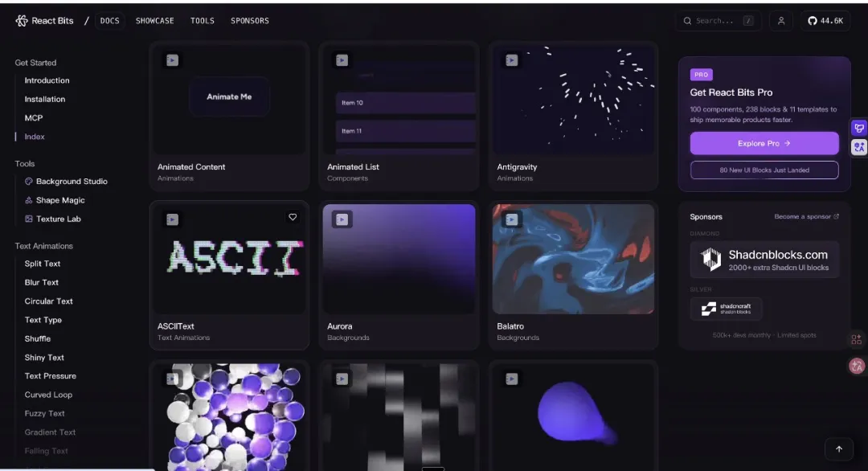Click the Animate Me demo button
The image size is (868, 471).
(x=229, y=96)
